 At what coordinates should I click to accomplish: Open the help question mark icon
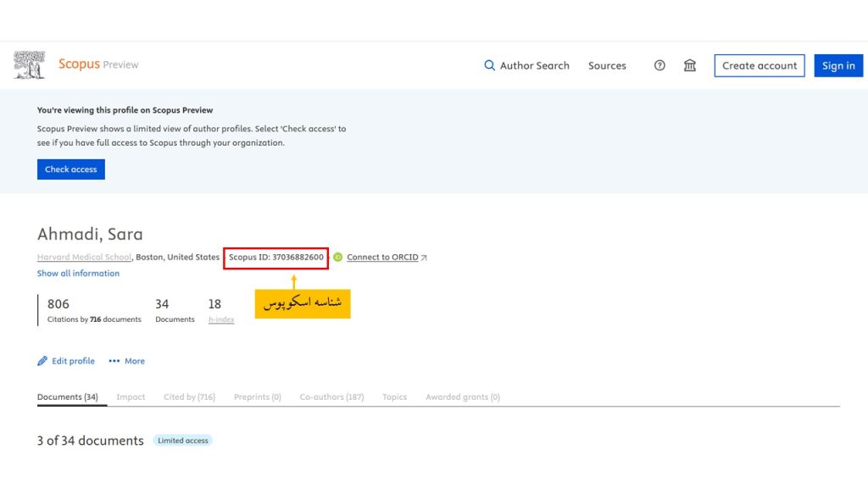click(x=659, y=65)
